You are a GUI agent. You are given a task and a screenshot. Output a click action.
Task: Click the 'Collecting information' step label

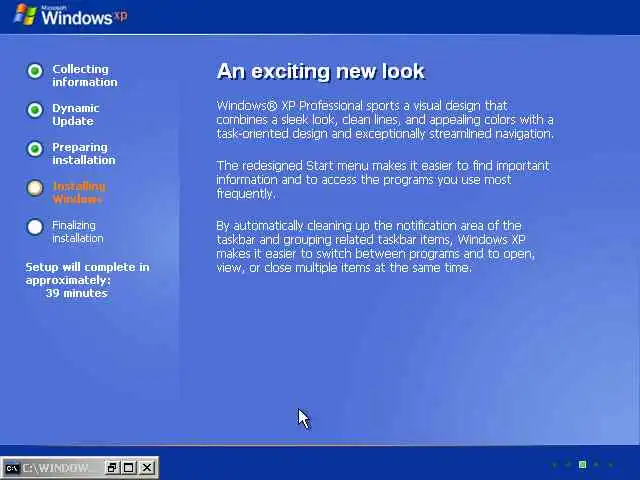click(x=85, y=76)
